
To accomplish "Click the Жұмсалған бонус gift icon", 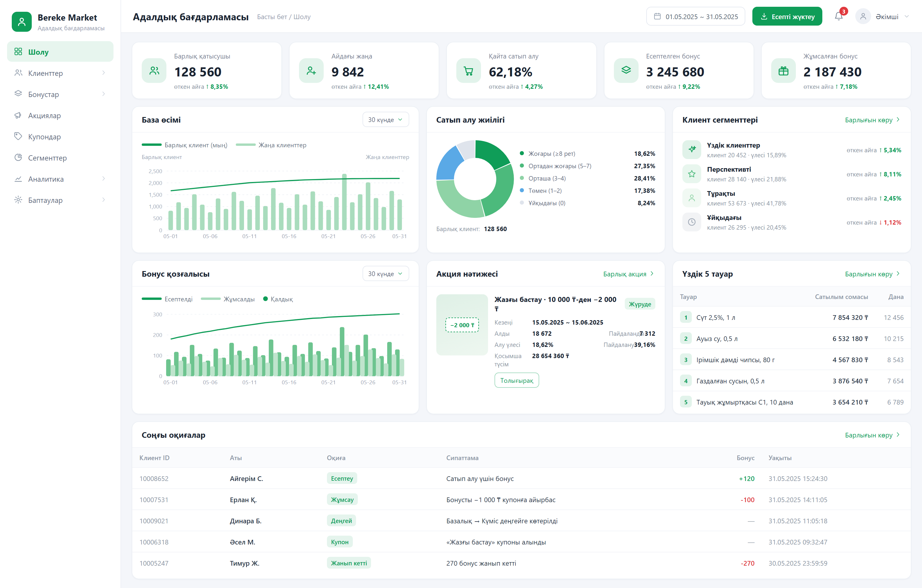I will (784, 71).
